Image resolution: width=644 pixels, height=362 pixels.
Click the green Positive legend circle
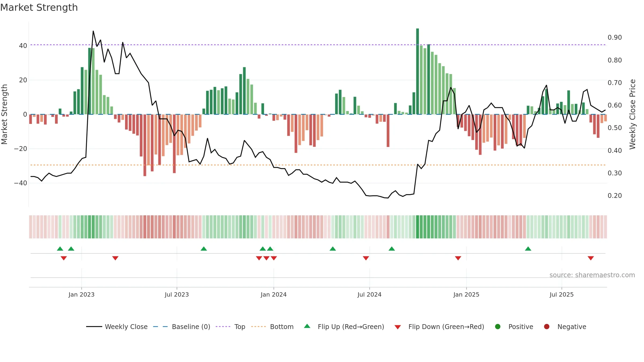point(498,327)
